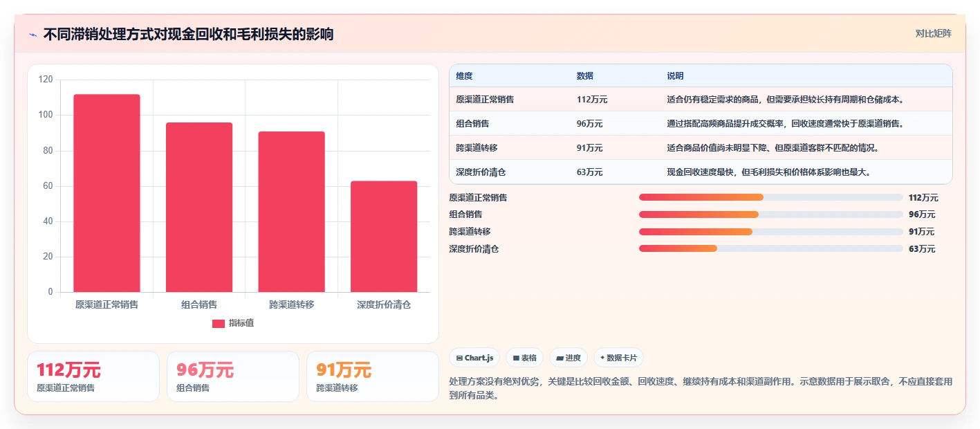Click the 维度 table column header

click(x=464, y=76)
